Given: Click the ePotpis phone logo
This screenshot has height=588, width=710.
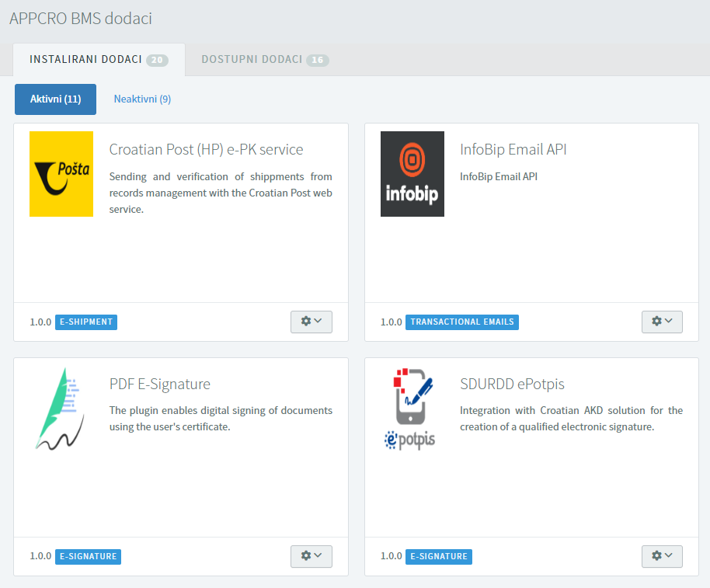Looking at the screenshot, I should [x=410, y=409].
